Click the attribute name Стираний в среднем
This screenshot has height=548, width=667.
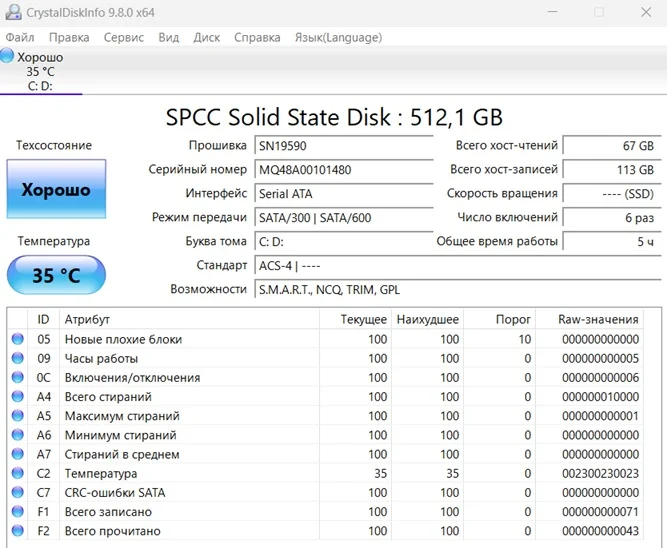[x=122, y=454]
